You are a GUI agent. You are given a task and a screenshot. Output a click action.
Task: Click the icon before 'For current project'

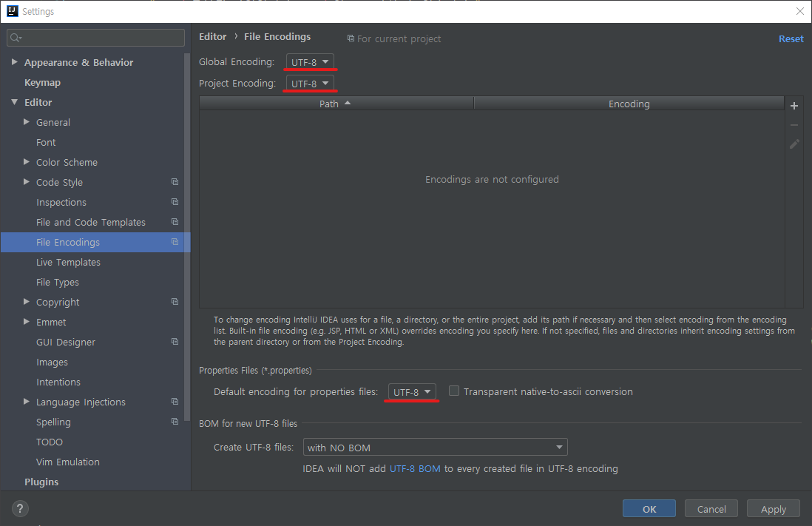pyautogui.click(x=351, y=38)
